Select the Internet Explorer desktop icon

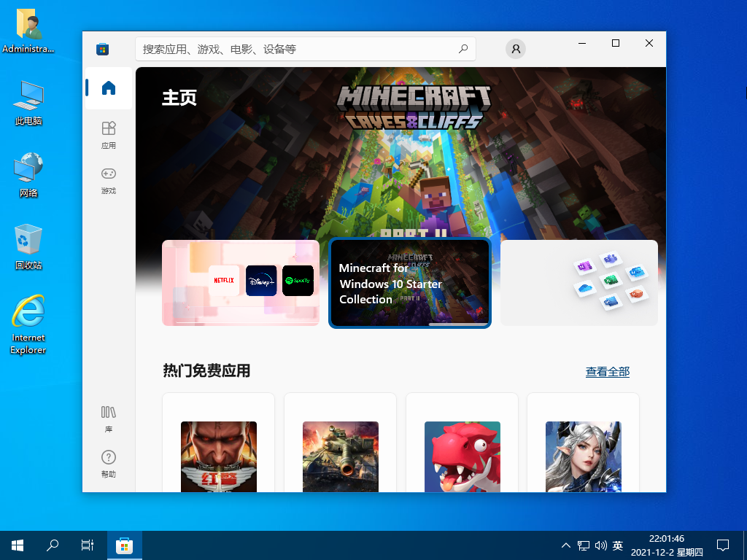click(x=28, y=324)
